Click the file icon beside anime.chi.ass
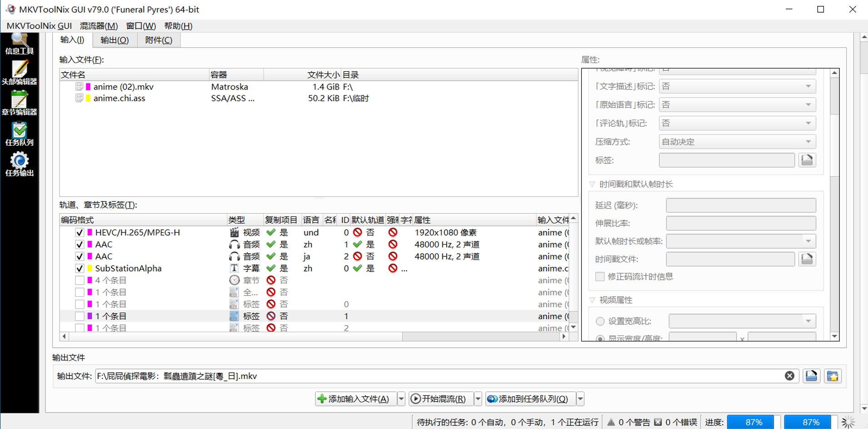Image resolution: width=868 pixels, height=429 pixels. [79, 98]
